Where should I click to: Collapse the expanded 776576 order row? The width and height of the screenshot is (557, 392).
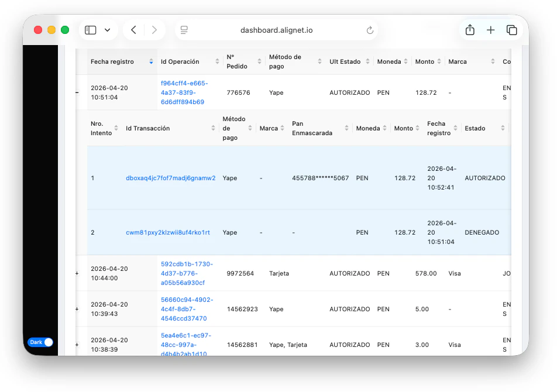click(77, 92)
